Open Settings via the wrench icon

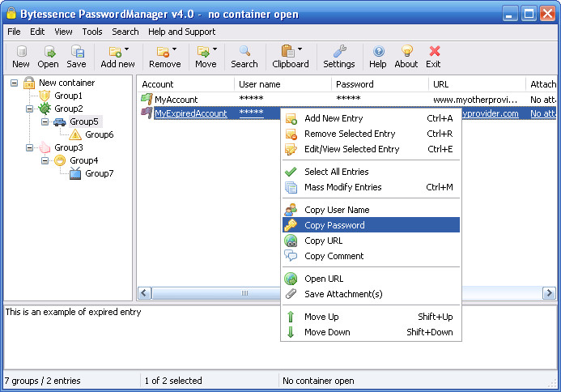click(339, 51)
